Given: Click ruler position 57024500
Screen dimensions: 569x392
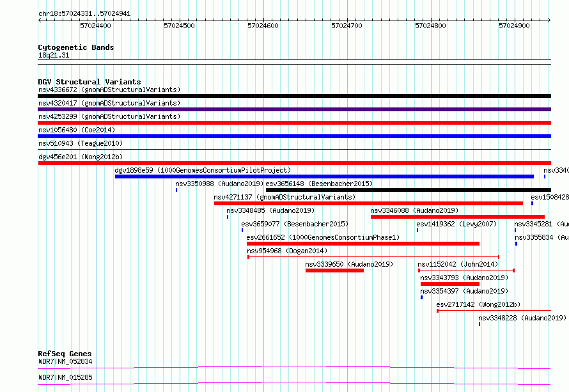Looking at the screenshot, I should click(179, 26).
